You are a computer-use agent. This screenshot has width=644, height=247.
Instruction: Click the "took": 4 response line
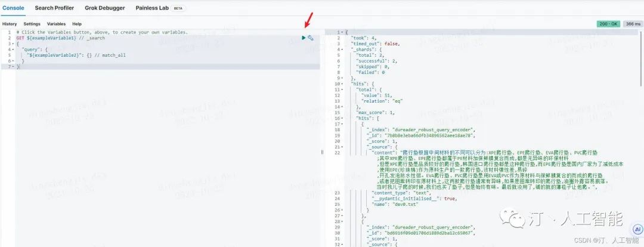click(x=364, y=38)
